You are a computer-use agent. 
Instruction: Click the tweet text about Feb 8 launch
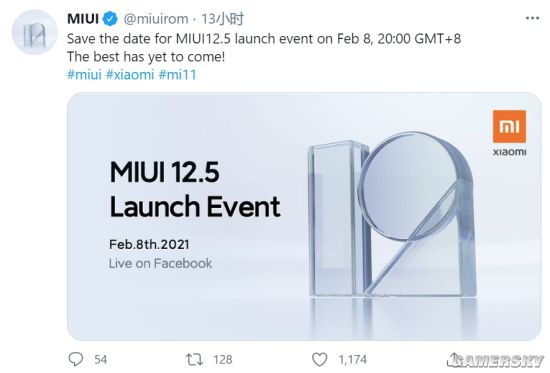tap(264, 39)
